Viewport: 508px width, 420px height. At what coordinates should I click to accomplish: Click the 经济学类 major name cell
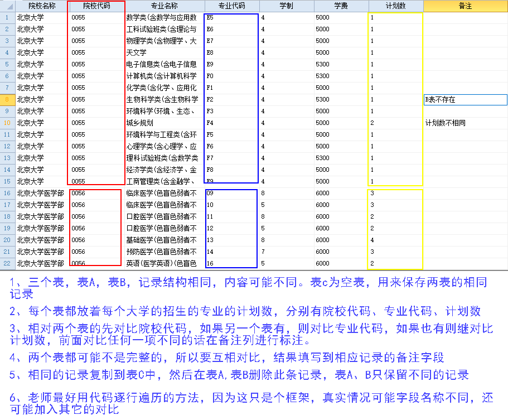point(165,170)
